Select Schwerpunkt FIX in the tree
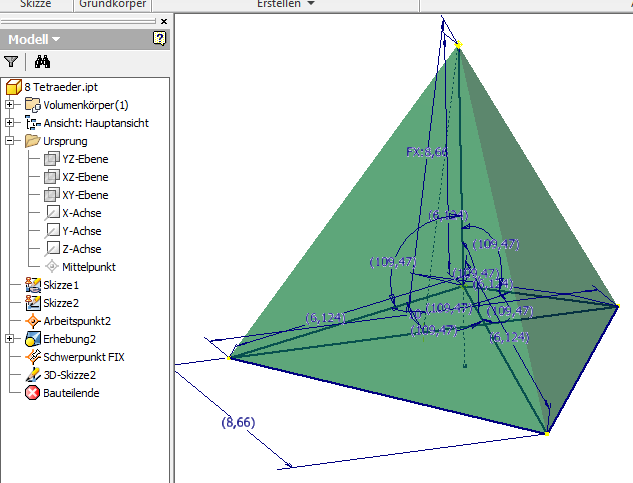The height and width of the screenshot is (483, 633). pyautogui.click(x=84, y=357)
